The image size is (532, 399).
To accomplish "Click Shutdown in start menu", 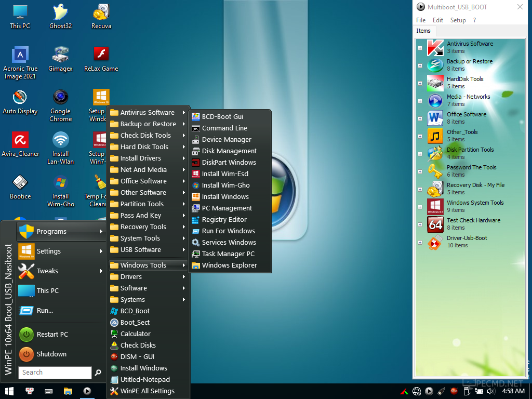I will coord(61,354).
